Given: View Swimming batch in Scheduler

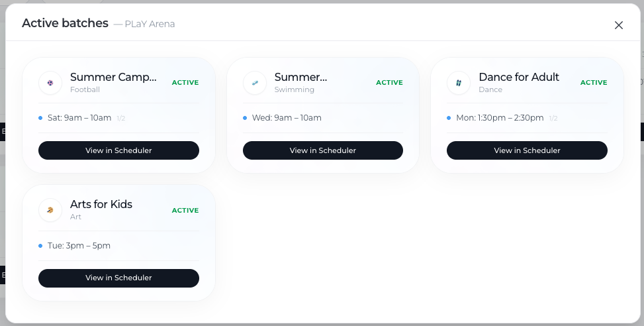Looking at the screenshot, I should 323,150.
